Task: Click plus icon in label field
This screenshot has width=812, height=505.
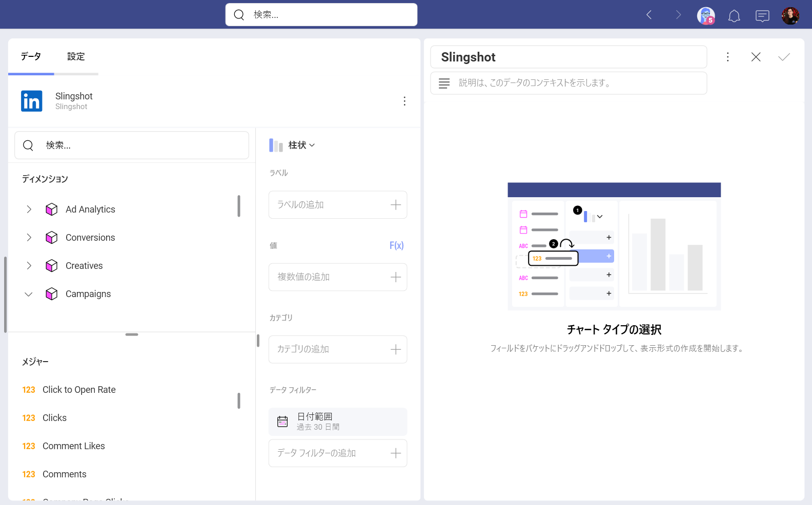Action: click(396, 205)
